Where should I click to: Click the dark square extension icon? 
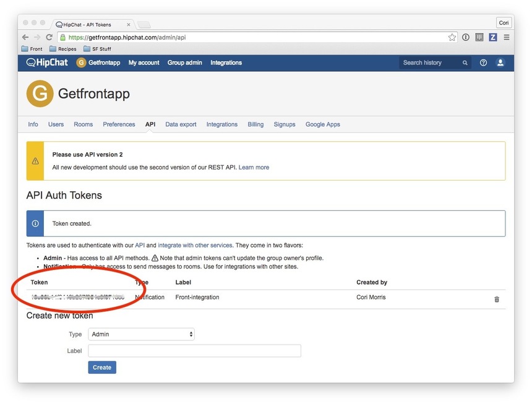click(x=479, y=37)
